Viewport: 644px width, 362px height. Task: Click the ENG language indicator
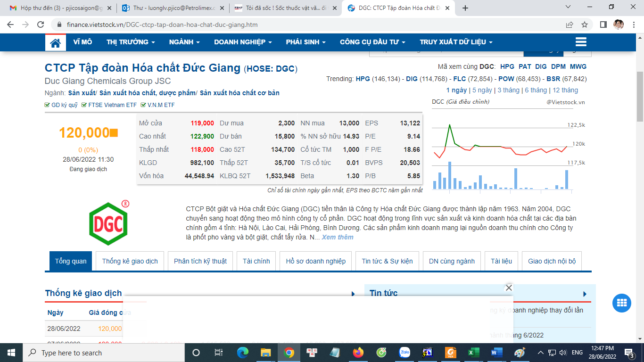point(577,353)
